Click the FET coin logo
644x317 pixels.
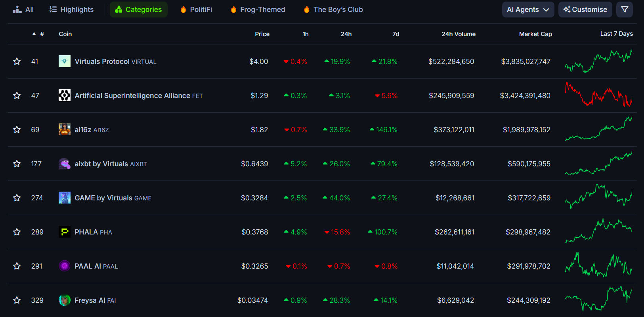pyautogui.click(x=65, y=95)
